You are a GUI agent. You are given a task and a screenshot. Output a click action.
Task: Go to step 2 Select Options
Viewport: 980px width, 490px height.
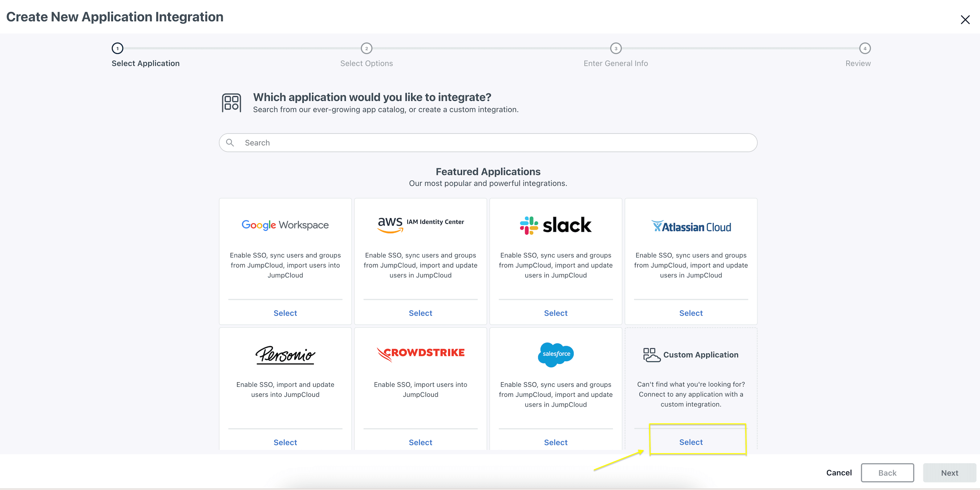(366, 48)
